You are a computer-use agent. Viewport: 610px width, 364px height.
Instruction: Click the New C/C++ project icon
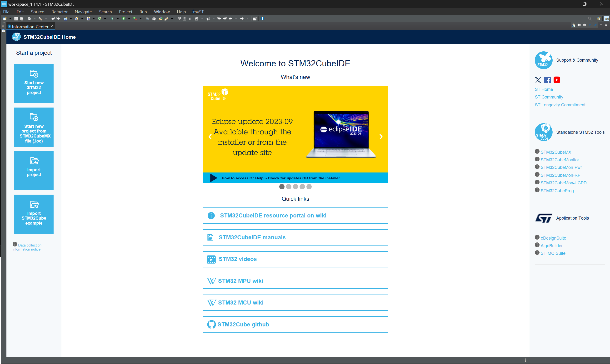[x=65, y=19]
